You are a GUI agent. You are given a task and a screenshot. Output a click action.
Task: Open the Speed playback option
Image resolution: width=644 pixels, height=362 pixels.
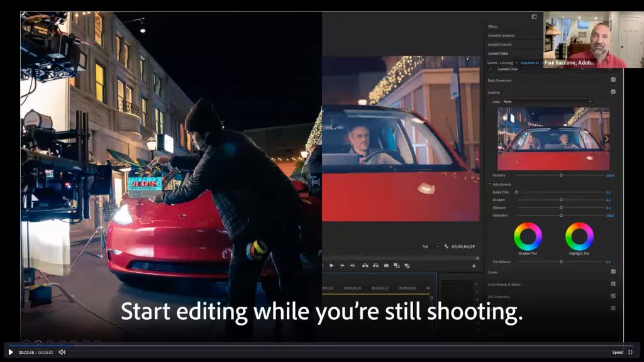point(618,352)
